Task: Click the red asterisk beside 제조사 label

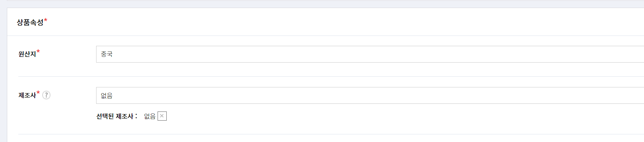Action: pyautogui.click(x=38, y=93)
